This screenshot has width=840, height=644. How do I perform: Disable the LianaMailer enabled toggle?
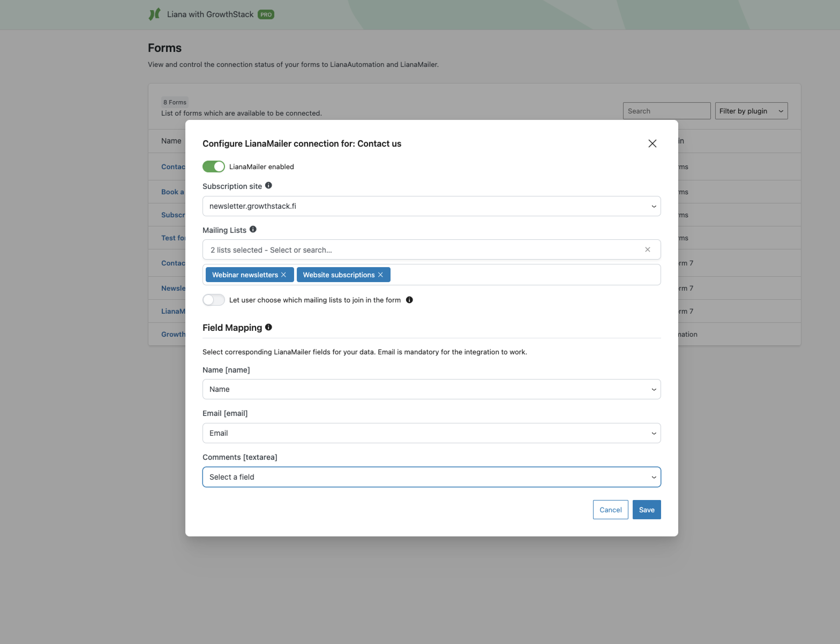[x=214, y=167]
